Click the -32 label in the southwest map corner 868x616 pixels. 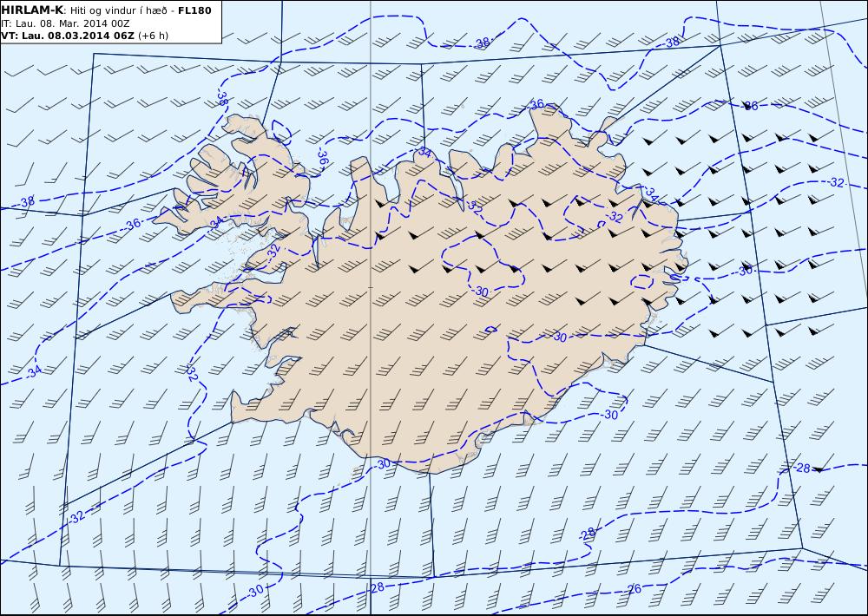coord(76,517)
